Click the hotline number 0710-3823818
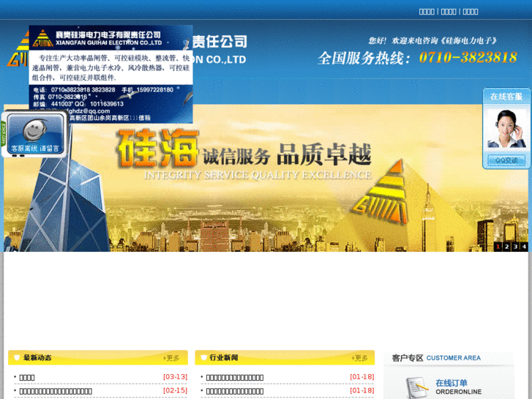The image size is (532, 399). (x=468, y=57)
